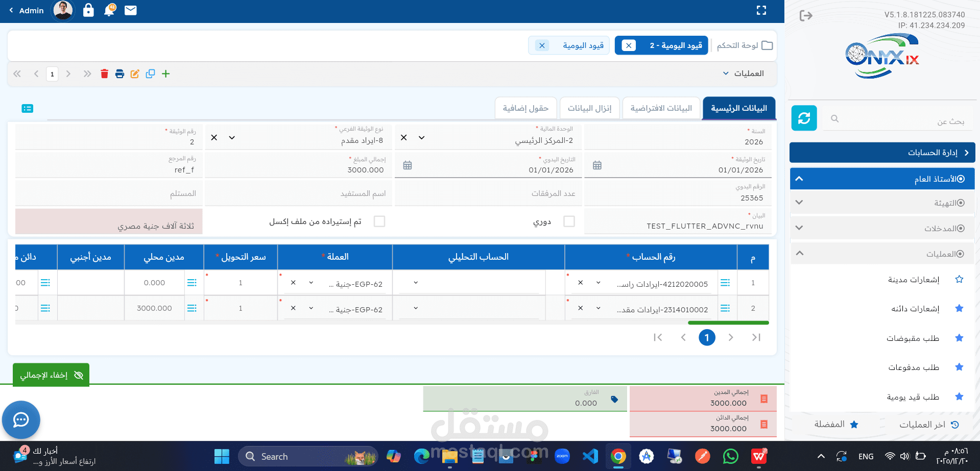This screenshot has width=980, height=471.
Task: Collapse the العمليات sidebar section
Action: point(882,254)
